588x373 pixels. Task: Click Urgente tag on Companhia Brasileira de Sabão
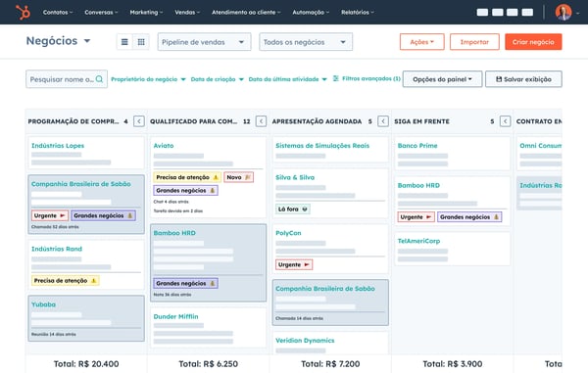[x=50, y=215]
